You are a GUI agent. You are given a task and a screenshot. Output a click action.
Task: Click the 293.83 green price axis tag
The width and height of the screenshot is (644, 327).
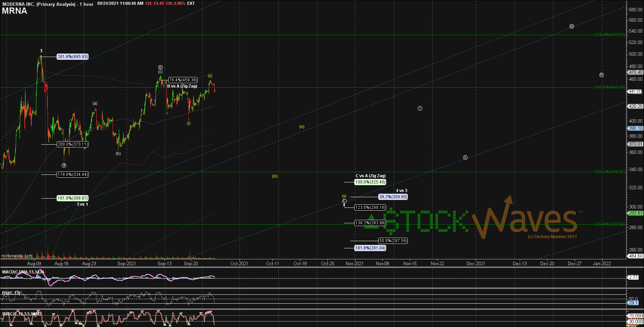point(635,213)
